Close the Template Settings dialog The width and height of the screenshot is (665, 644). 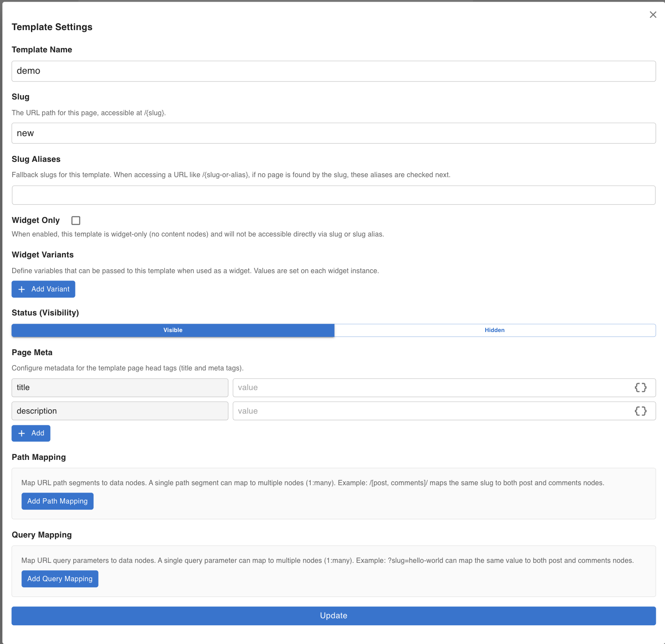(x=653, y=15)
